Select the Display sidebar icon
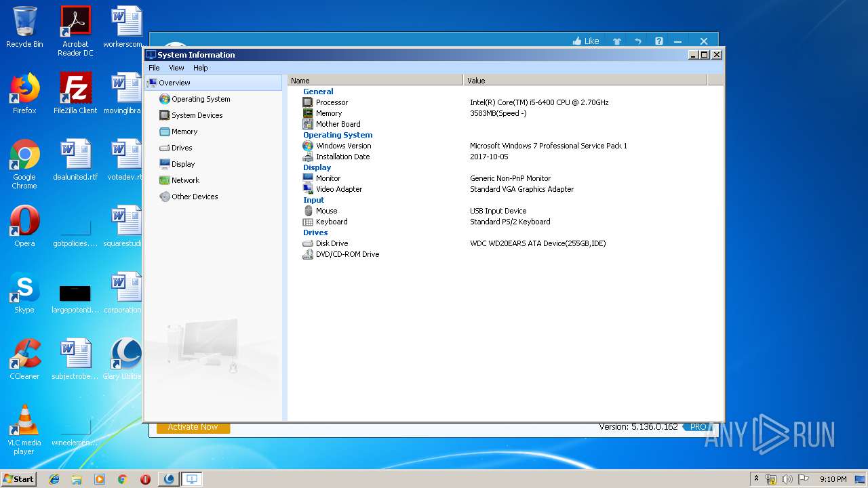This screenshot has width=868, height=488. (x=165, y=164)
